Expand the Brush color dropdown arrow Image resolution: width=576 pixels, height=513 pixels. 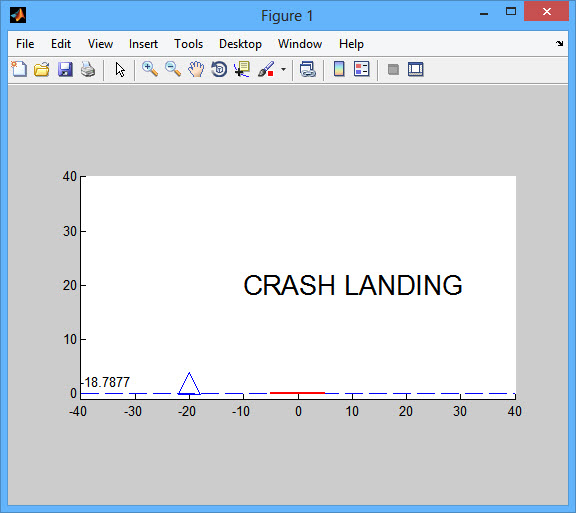pyautogui.click(x=283, y=69)
